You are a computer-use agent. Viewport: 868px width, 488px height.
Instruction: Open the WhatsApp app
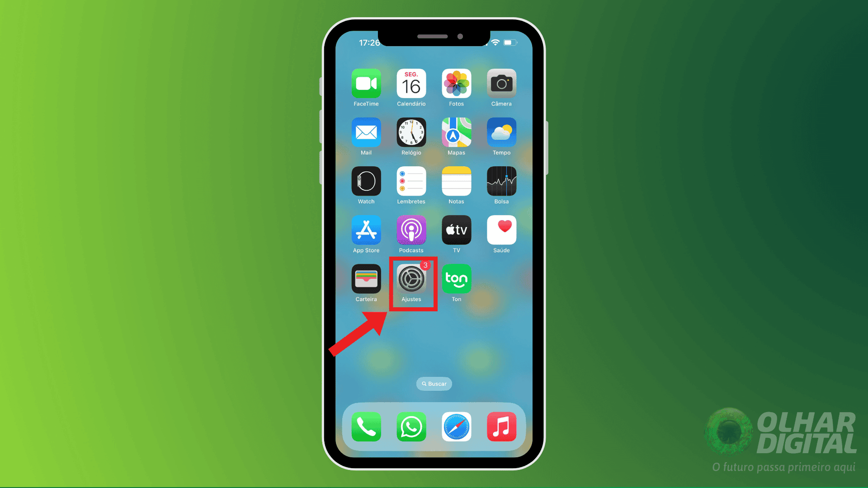411,427
